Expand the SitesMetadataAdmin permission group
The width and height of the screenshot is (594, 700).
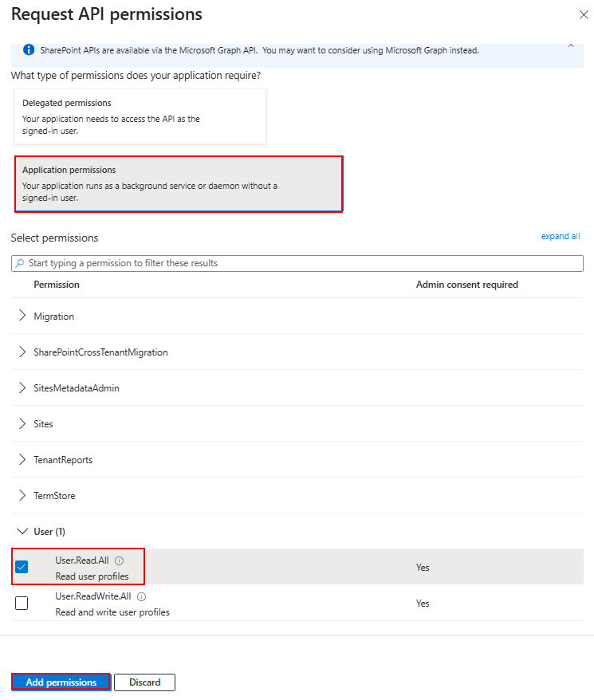pos(22,387)
